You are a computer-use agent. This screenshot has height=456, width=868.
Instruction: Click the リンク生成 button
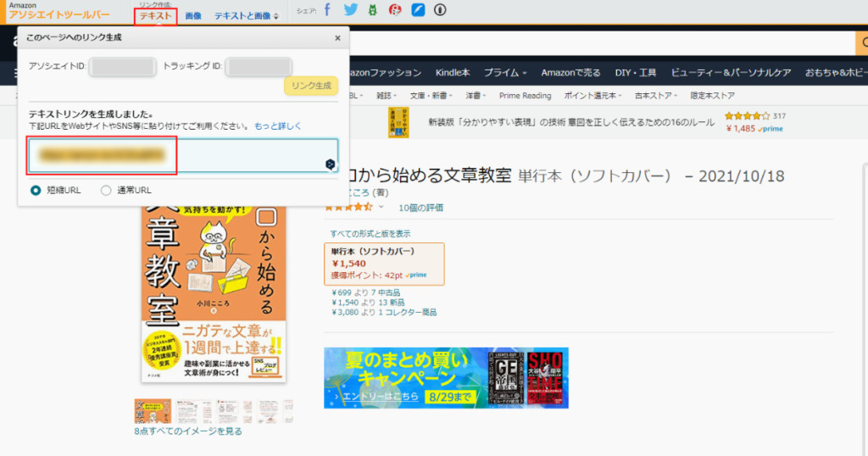(x=311, y=86)
